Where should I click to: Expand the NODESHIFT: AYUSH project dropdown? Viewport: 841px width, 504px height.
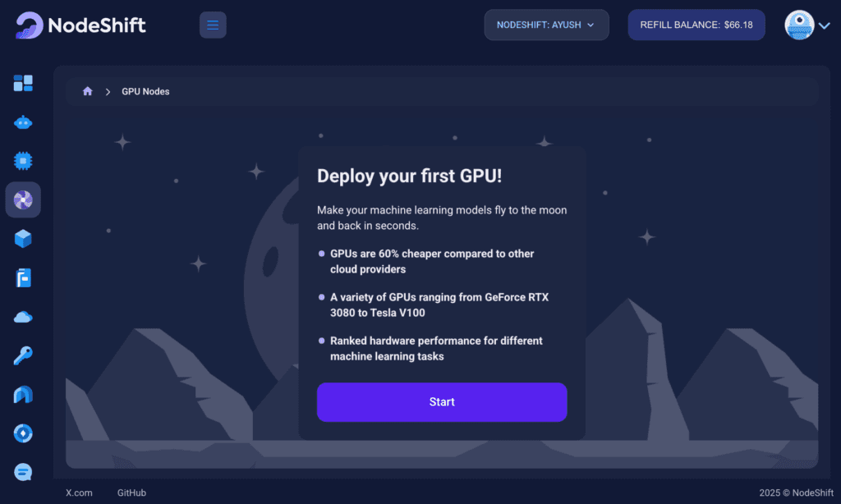[x=546, y=25]
